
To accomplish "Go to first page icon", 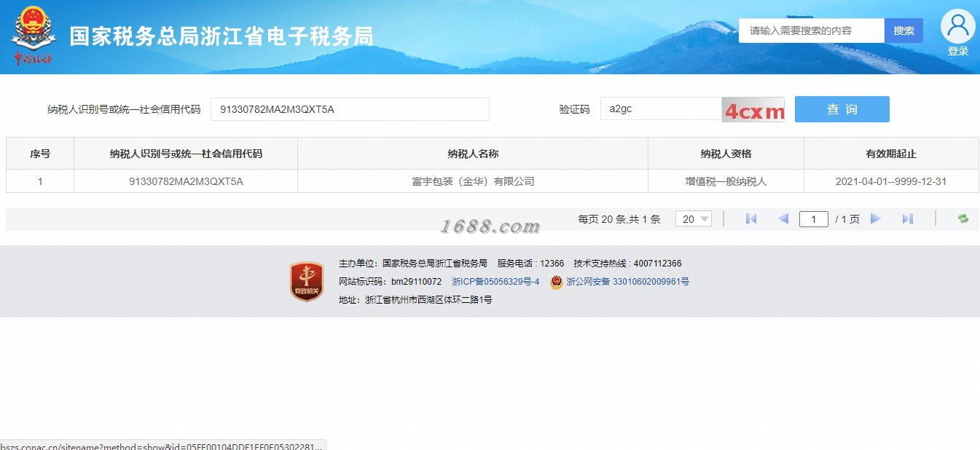I will [751, 218].
